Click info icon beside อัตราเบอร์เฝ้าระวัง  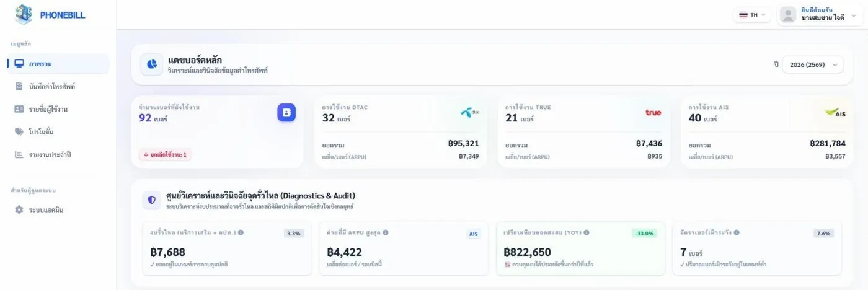pyautogui.click(x=737, y=232)
